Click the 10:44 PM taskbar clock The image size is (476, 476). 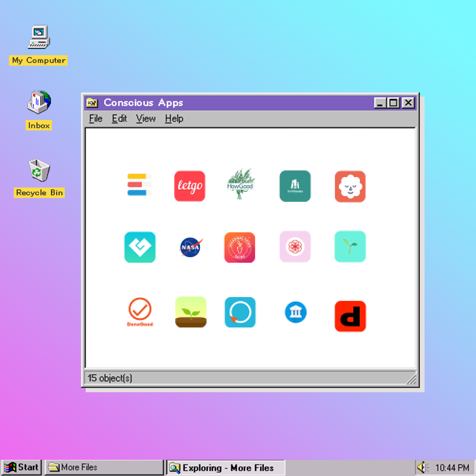click(452, 468)
